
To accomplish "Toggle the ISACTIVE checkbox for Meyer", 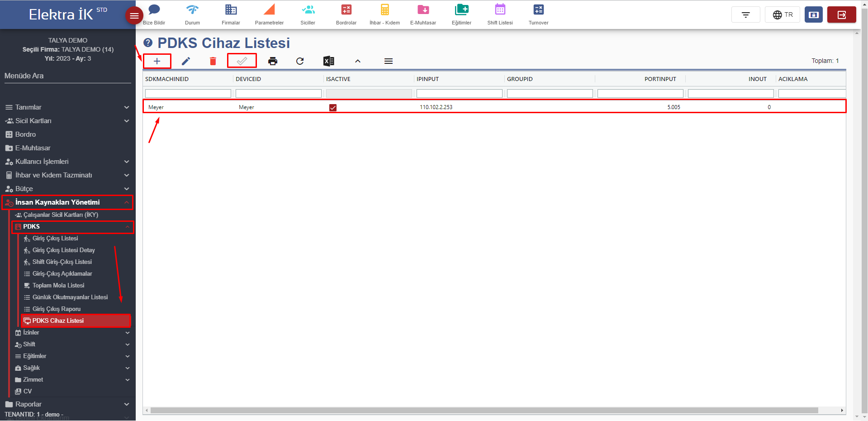I will coord(333,108).
